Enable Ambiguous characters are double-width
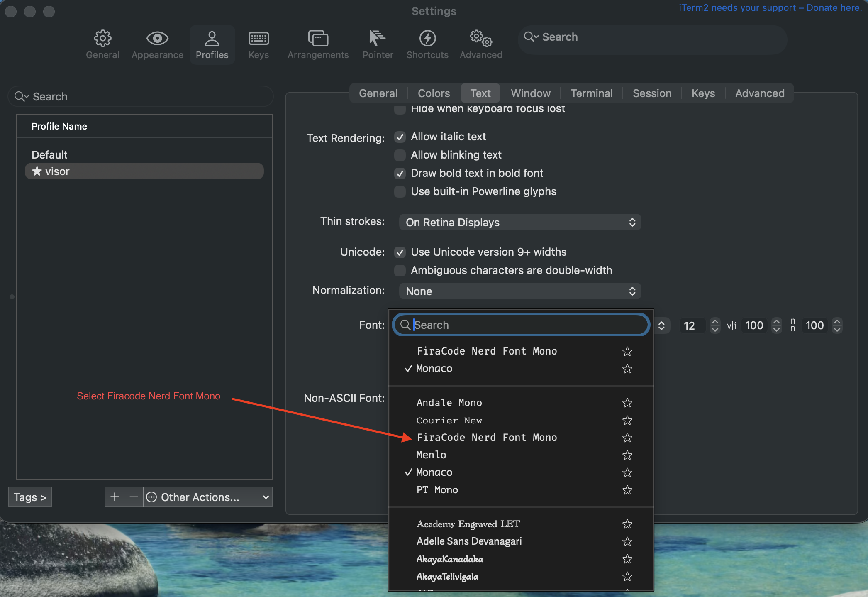The image size is (868, 597). (x=400, y=271)
